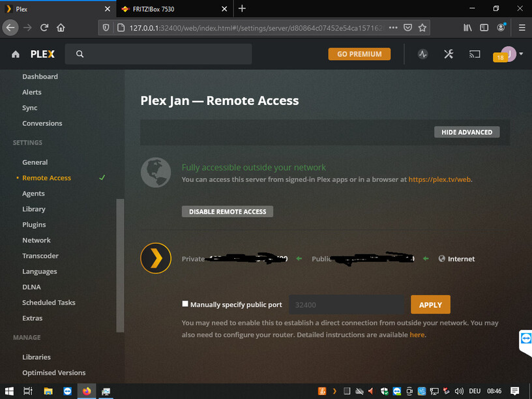Click the globe icon beside status
Image resolution: width=532 pixels, height=399 pixels.
point(156,172)
